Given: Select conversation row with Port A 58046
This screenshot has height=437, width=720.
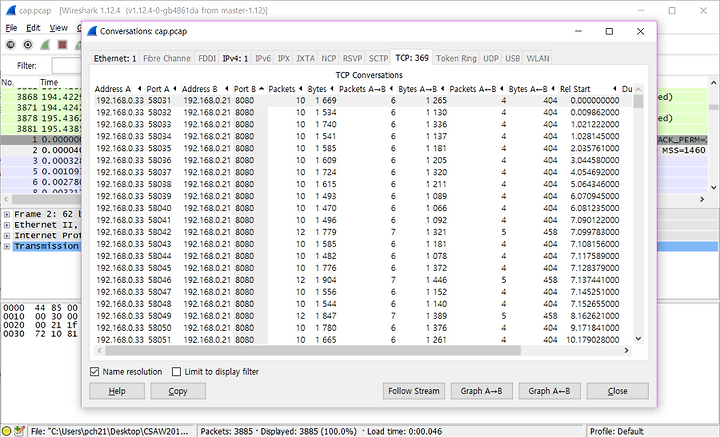Looking at the screenshot, I should (363, 280).
